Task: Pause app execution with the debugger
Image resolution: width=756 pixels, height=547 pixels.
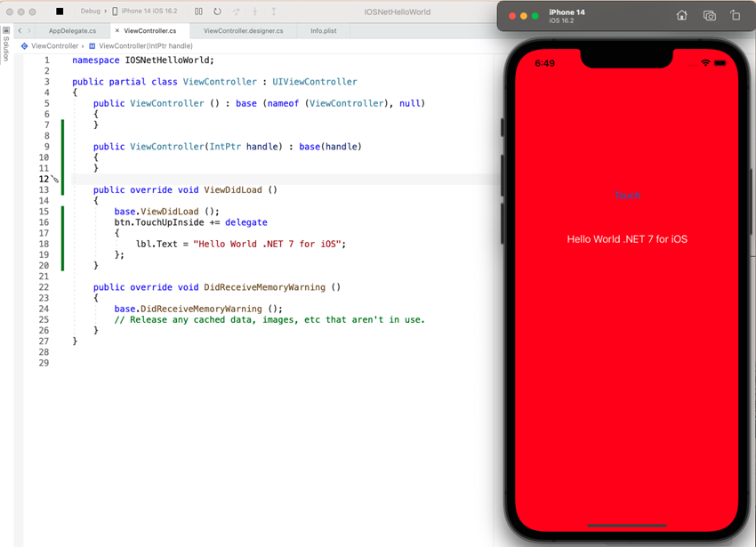Action: click(x=200, y=12)
